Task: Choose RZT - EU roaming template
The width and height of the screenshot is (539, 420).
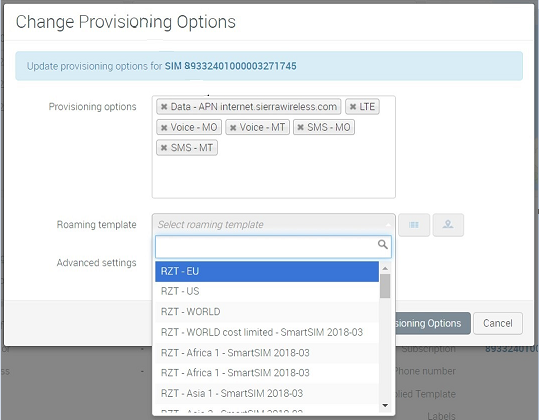Action: tap(267, 271)
